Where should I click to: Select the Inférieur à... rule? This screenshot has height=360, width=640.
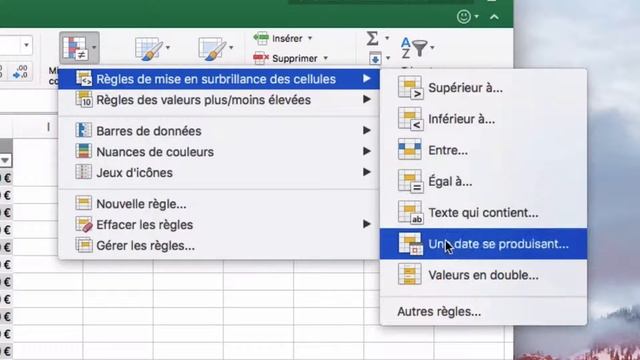483,119
